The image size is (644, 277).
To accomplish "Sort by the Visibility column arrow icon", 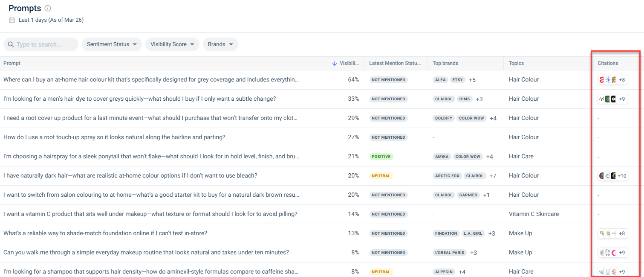I will coord(334,63).
